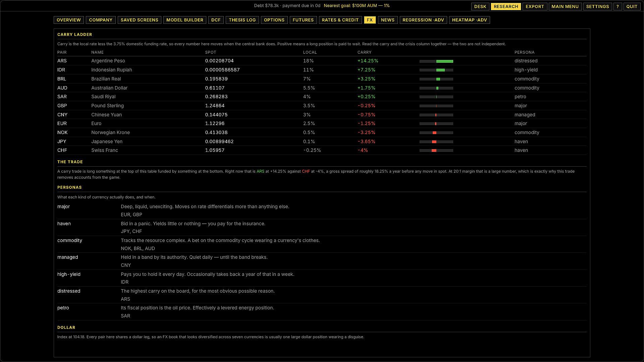
Task: Return to MAIN MENU
Action: pos(565,6)
